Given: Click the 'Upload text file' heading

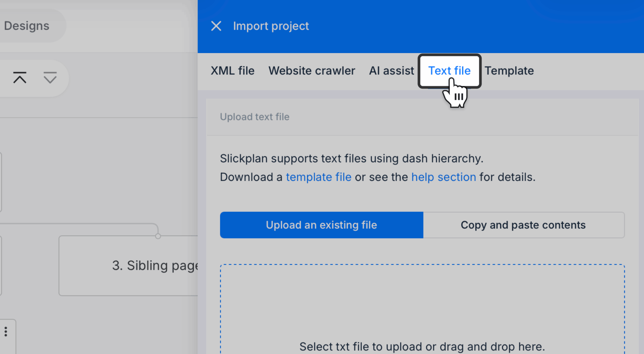Looking at the screenshot, I should click(255, 117).
